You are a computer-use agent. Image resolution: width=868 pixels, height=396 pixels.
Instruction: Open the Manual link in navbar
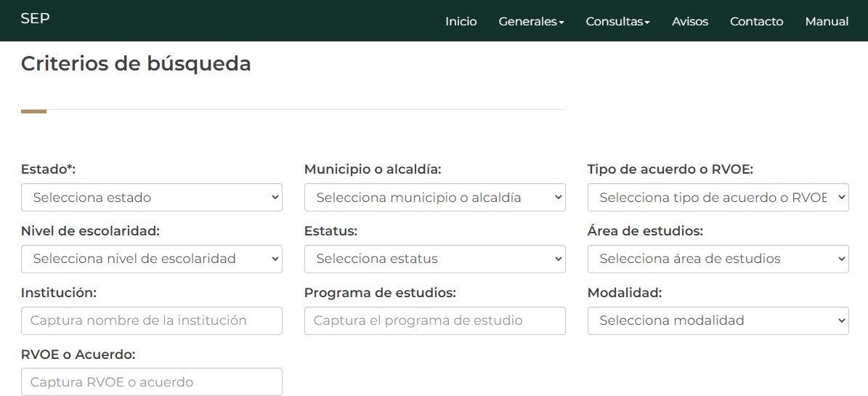pos(827,22)
